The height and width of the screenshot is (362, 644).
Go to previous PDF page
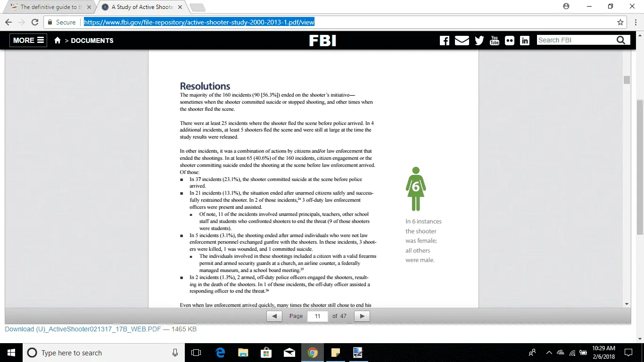[274, 316]
